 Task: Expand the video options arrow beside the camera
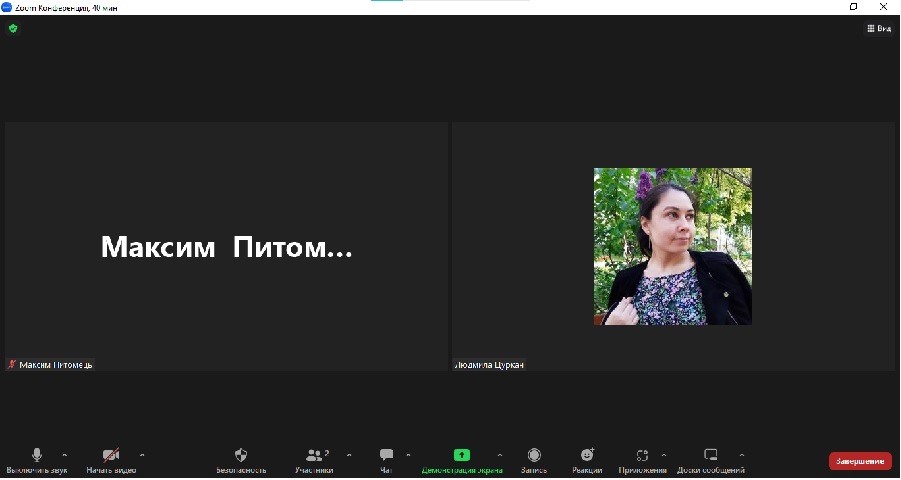[142, 455]
